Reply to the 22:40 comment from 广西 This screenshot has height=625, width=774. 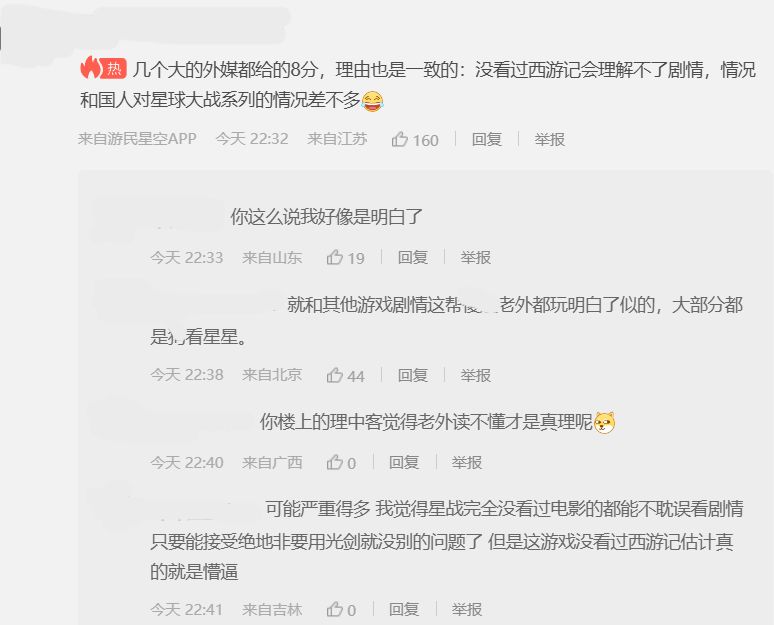[404, 463]
